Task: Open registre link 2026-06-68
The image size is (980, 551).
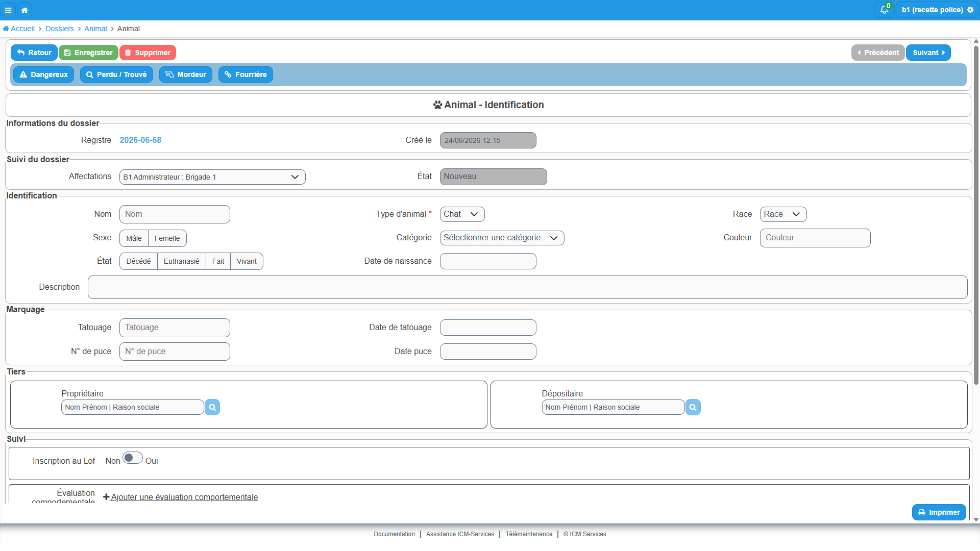Action: coord(140,140)
